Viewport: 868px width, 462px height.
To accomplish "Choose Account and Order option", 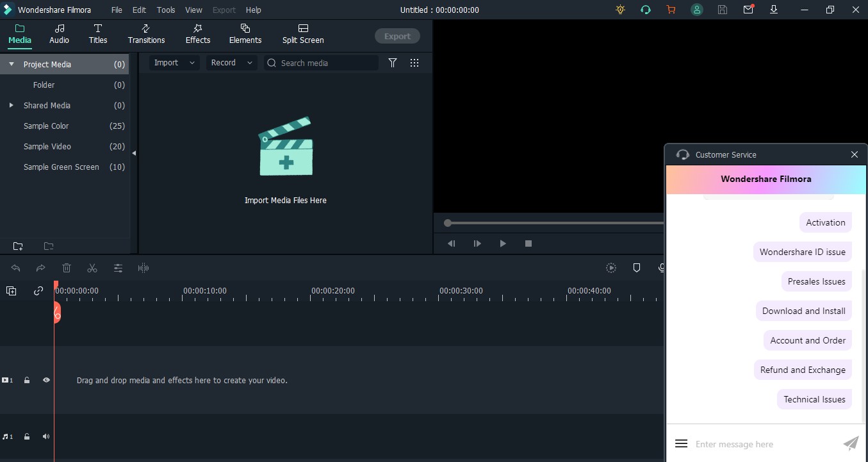I will 808,340.
